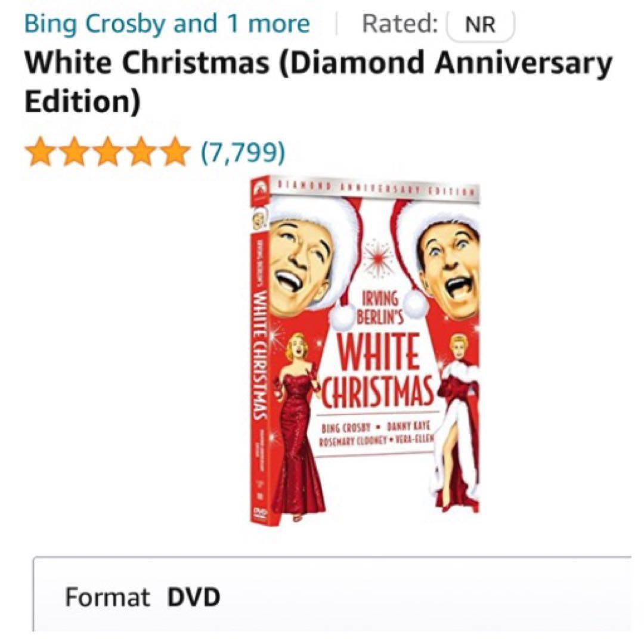Click the large red White Christmas cover title
Viewport: 644px width, 644px height.
(x=377, y=371)
